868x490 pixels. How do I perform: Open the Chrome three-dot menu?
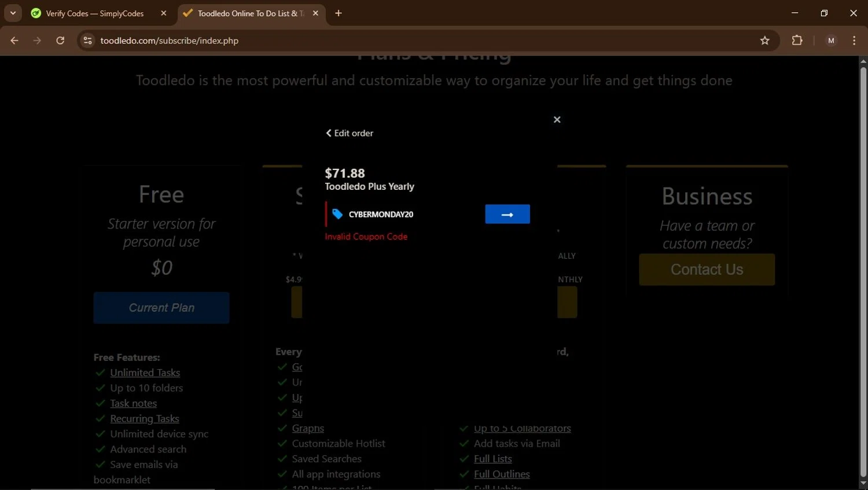(x=854, y=40)
